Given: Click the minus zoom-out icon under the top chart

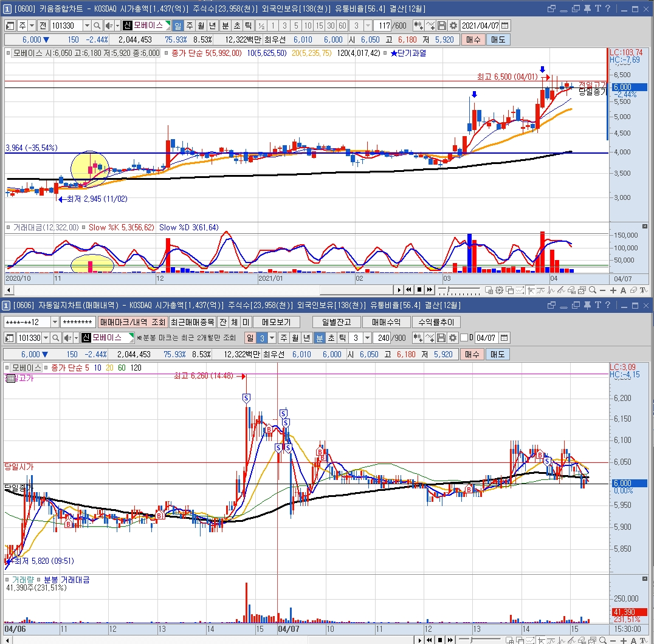Looking at the screenshot, I should tap(603, 290).
